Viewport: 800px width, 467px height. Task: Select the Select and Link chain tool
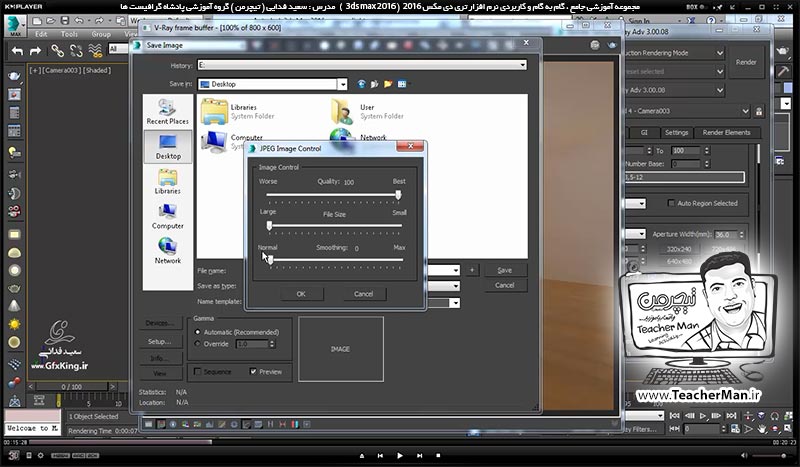tap(57, 51)
